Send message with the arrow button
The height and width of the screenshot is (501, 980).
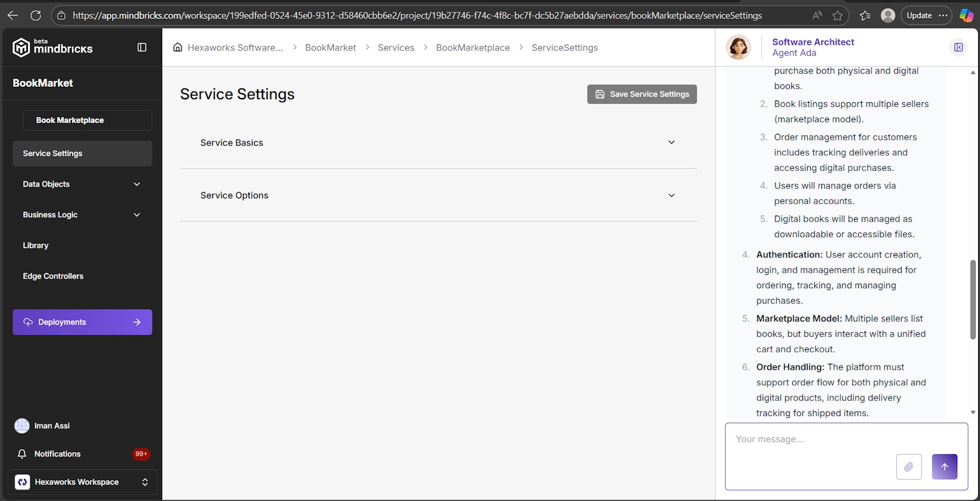(x=944, y=467)
